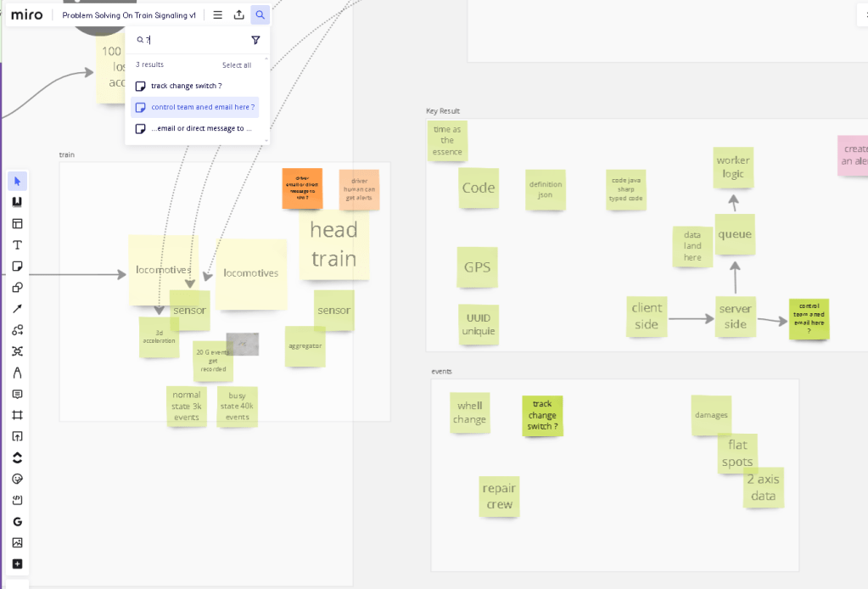Open result 'control team aned email here ?'
The height and width of the screenshot is (589, 868).
[195, 107]
